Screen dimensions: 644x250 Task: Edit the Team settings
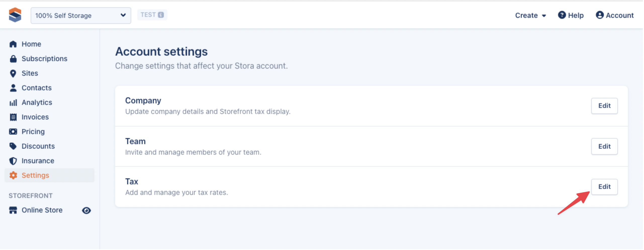click(x=604, y=147)
